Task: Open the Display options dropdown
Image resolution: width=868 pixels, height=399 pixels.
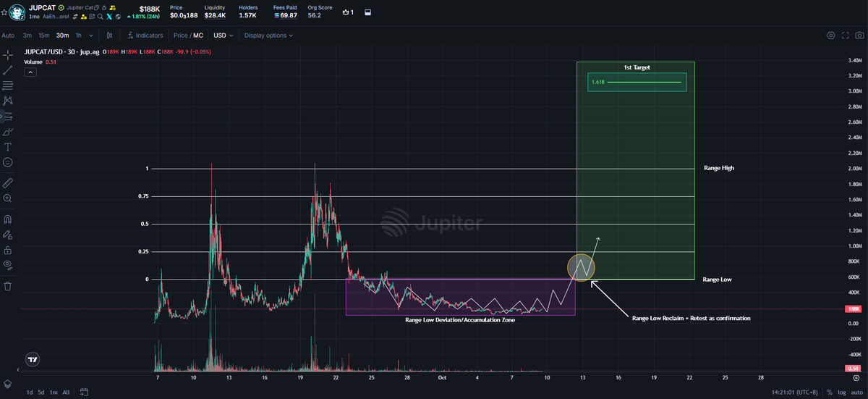Action: 268,35
